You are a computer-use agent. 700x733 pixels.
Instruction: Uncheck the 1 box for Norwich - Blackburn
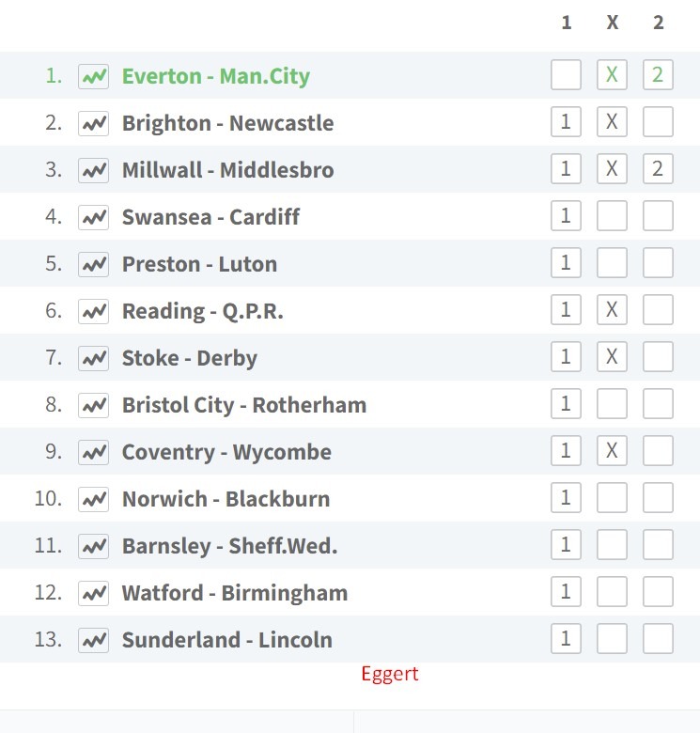pyautogui.click(x=566, y=498)
